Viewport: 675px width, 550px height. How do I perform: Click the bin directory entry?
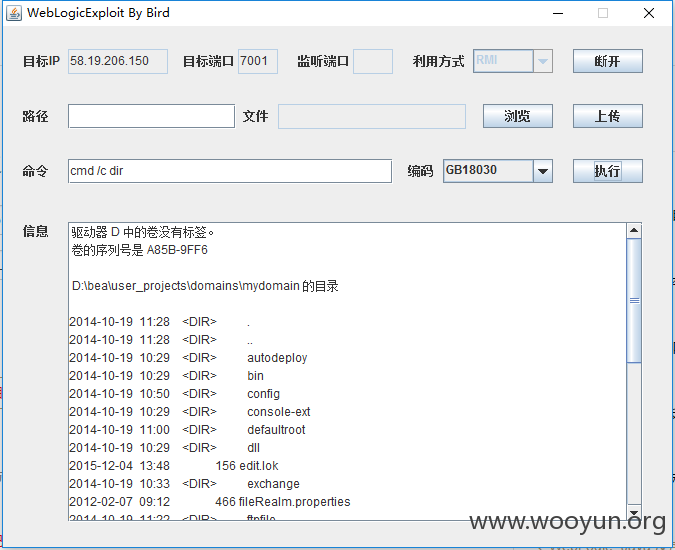(255, 376)
